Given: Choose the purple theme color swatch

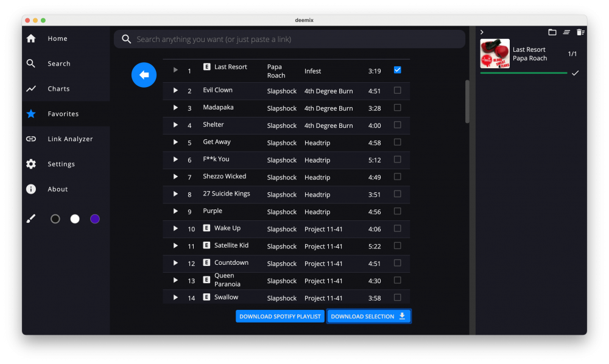Looking at the screenshot, I should coord(95,219).
